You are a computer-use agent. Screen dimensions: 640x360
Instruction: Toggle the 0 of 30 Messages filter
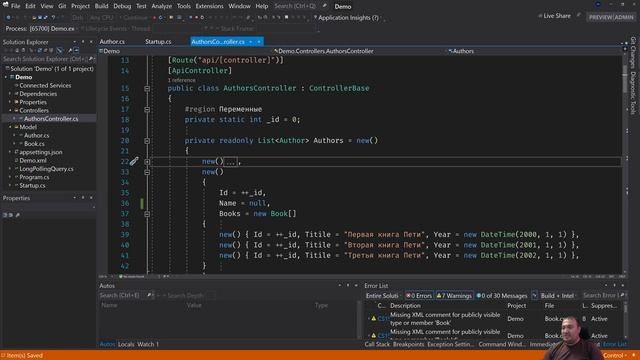(x=502, y=296)
